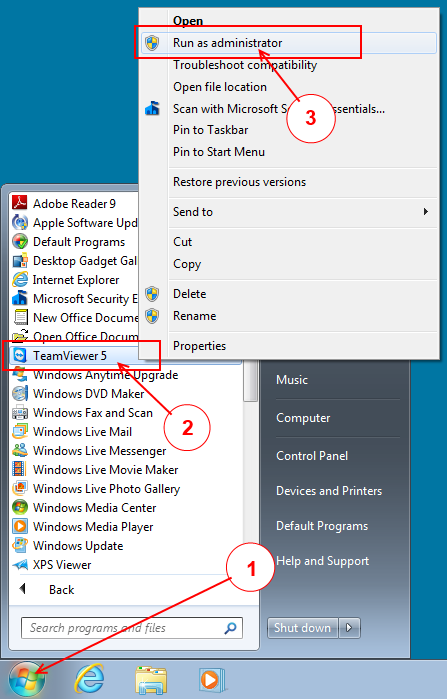
Task: Choose Pin to Taskbar
Action: [210, 130]
